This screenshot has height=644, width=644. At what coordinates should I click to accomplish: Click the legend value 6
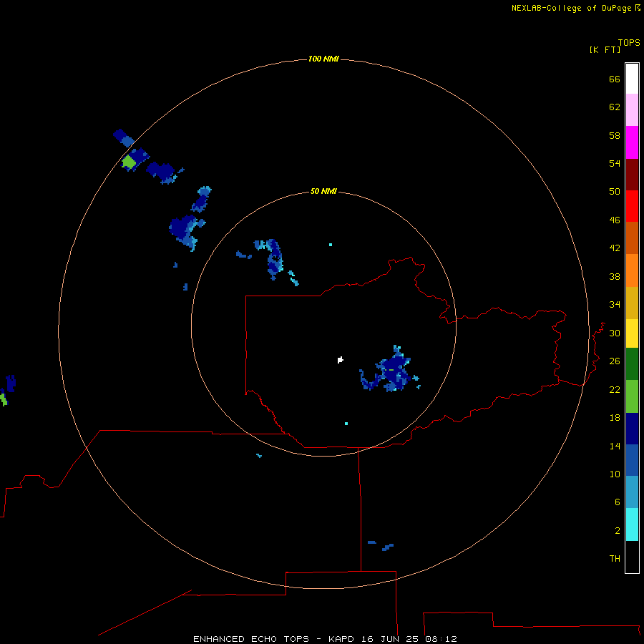point(618,502)
